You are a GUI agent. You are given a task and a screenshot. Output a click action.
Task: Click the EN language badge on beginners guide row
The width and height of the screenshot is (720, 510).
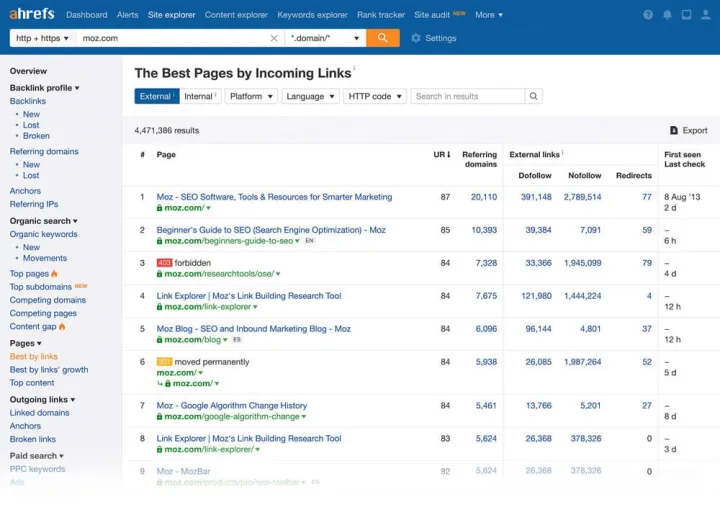pyautogui.click(x=309, y=241)
